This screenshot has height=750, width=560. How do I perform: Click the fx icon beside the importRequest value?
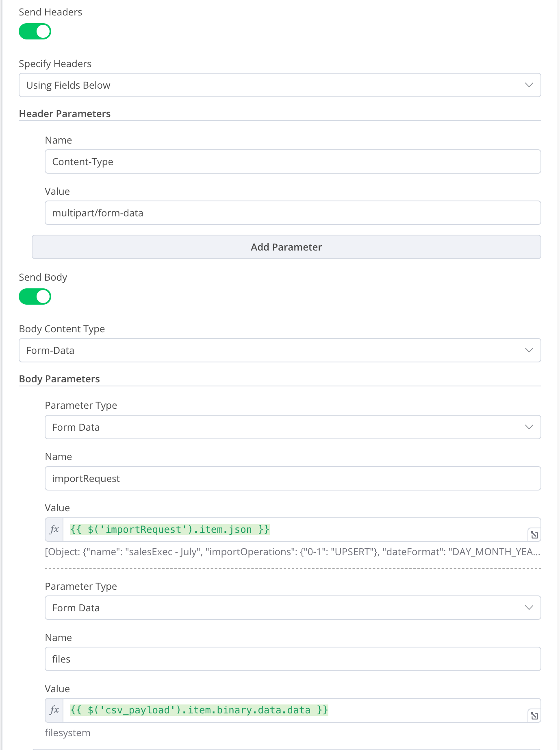pyautogui.click(x=54, y=530)
